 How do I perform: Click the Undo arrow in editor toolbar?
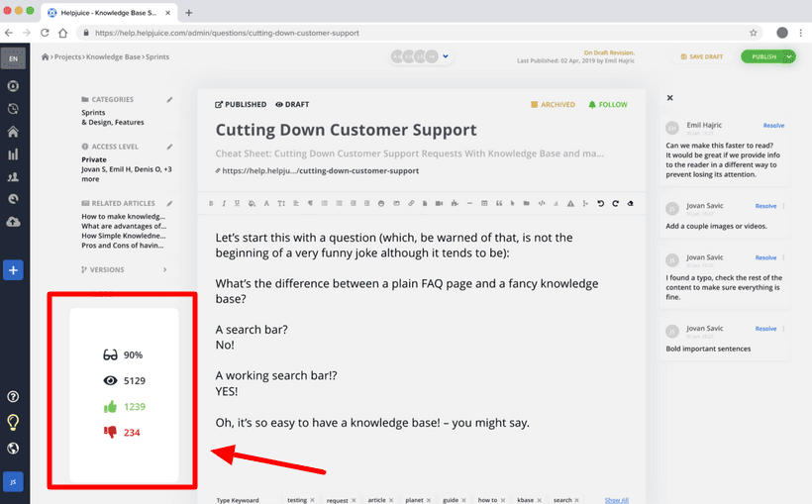tap(600, 204)
